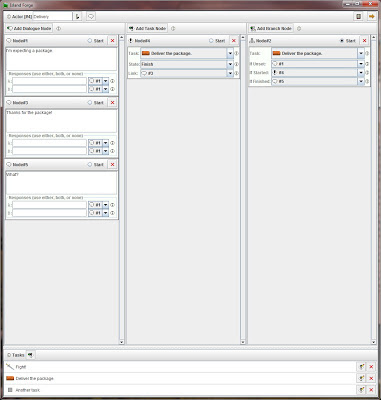Image resolution: width=381 pixels, height=400 pixels.
Task: Click the Add Task Node button
Action: pos(147,29)
